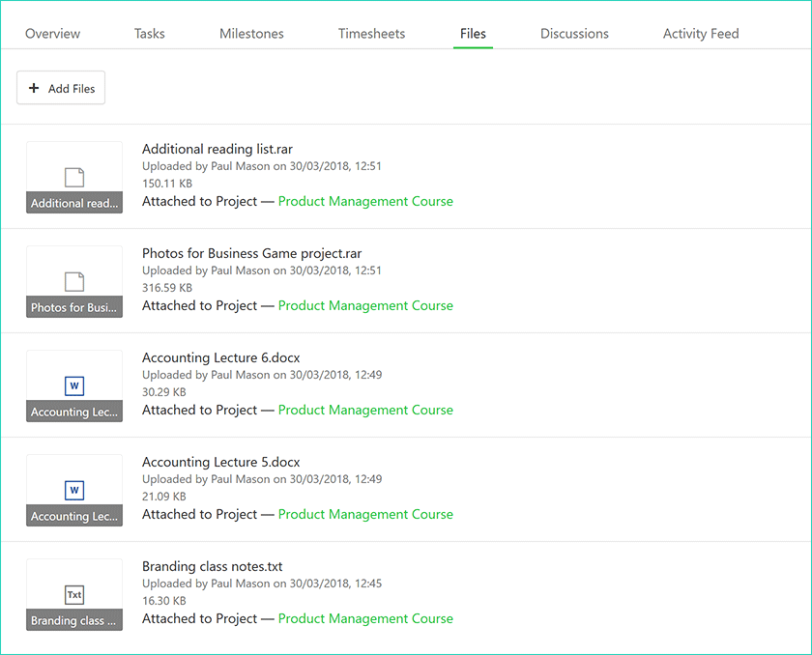
Task: Open the Photos for Business Game project.rar title
Action: 251,253
